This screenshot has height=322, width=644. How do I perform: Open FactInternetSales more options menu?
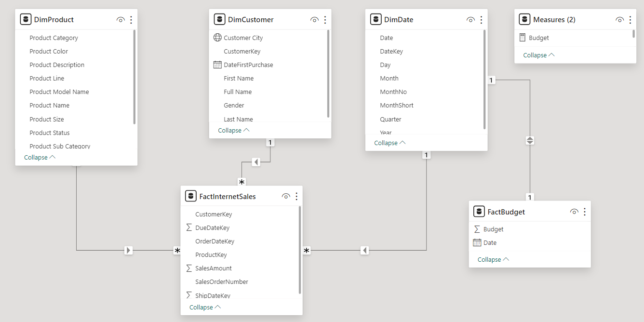tap(296, 196)
